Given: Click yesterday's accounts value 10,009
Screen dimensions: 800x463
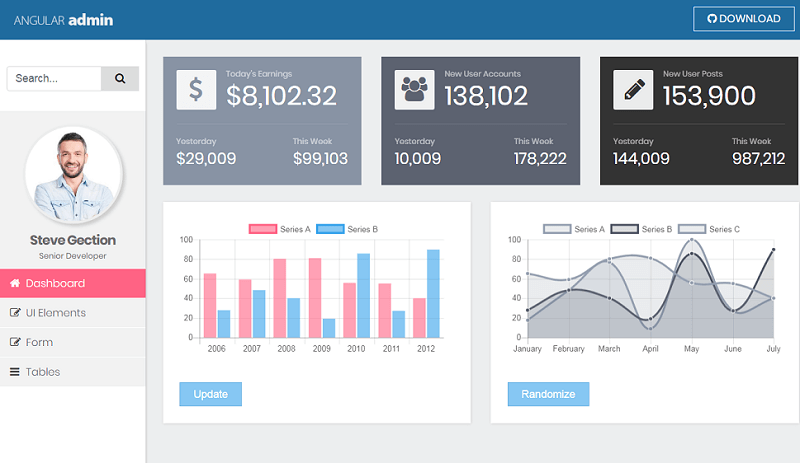Looking at the screenshot, I should point(417,159).
